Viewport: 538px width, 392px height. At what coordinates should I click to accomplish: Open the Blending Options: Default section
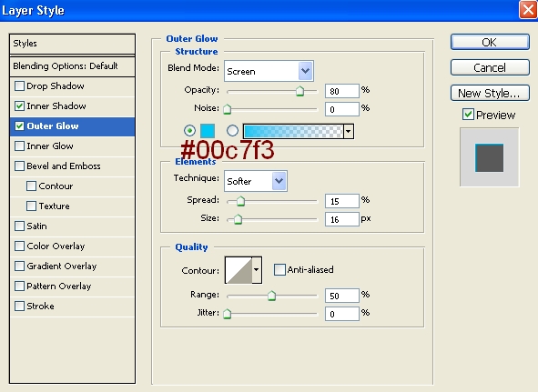73,65
